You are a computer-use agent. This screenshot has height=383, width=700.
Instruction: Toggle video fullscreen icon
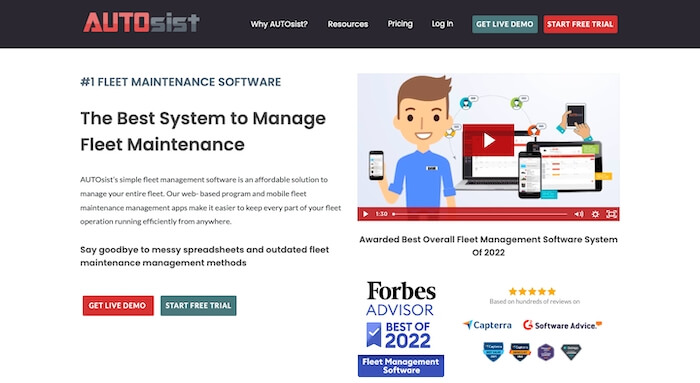pyautogui.click(x=611, y=214)
